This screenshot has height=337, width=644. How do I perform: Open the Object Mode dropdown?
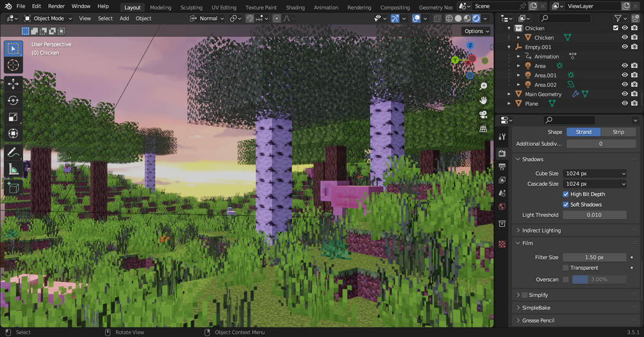point(47,19)
